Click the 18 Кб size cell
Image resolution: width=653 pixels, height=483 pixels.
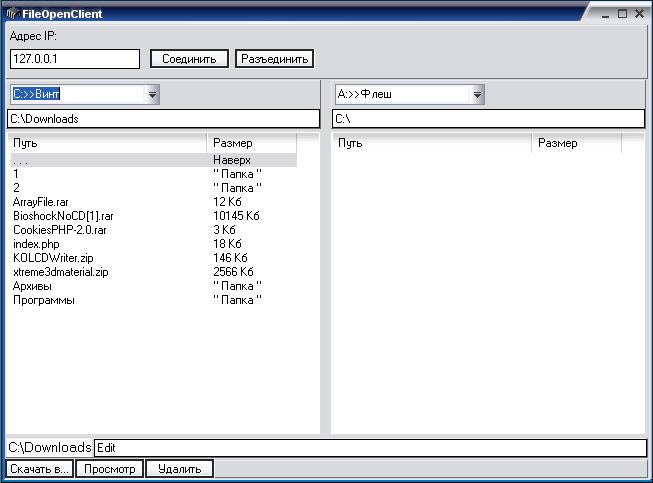tap(227, 244)
